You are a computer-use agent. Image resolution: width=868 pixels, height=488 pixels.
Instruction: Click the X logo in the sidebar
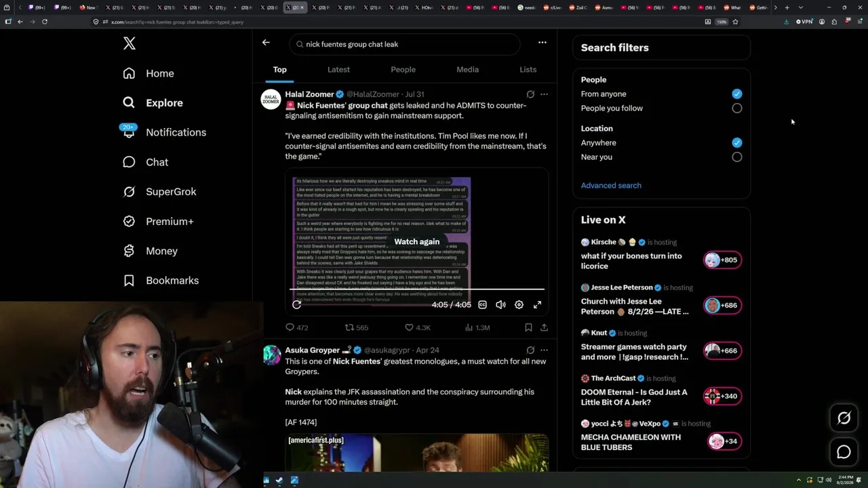[130, 44]
